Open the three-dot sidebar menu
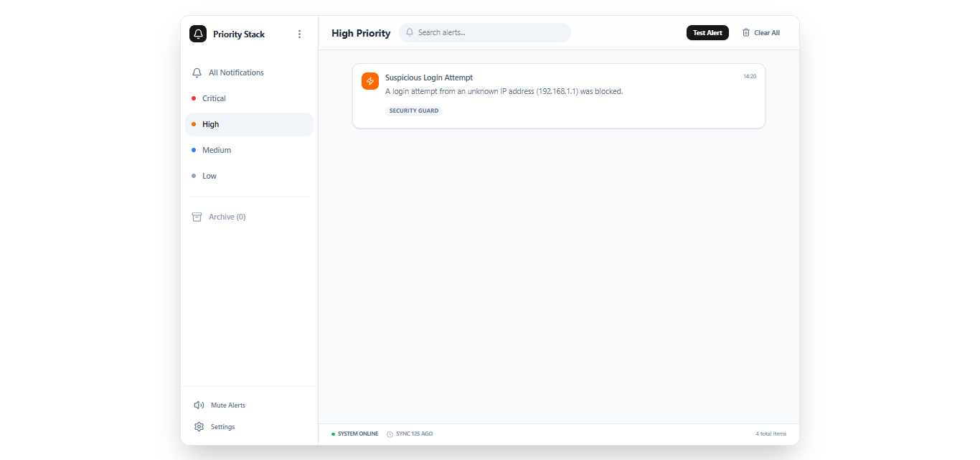The height and width of the screenshot is (460, 980). tap(299, 34)
